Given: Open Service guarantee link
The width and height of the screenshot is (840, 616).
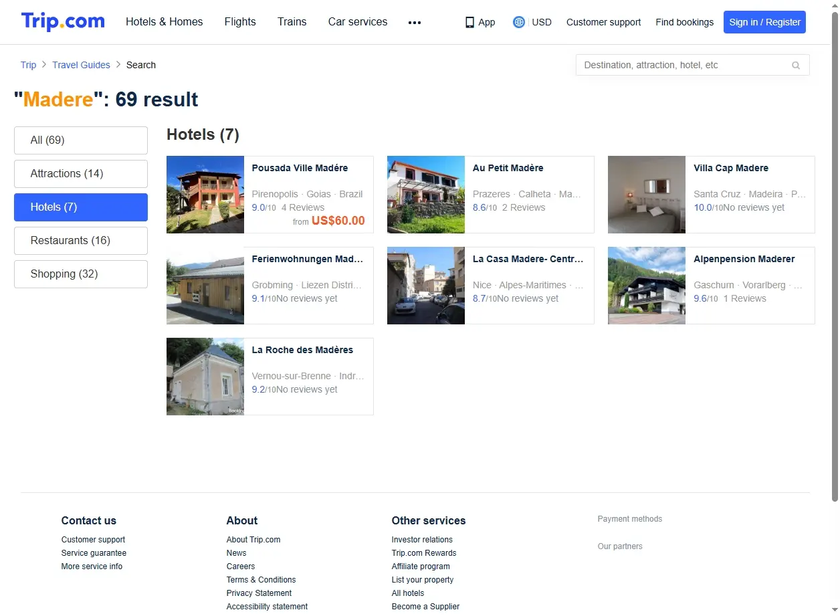Looking at the screenshot, I should click(94, 553).
